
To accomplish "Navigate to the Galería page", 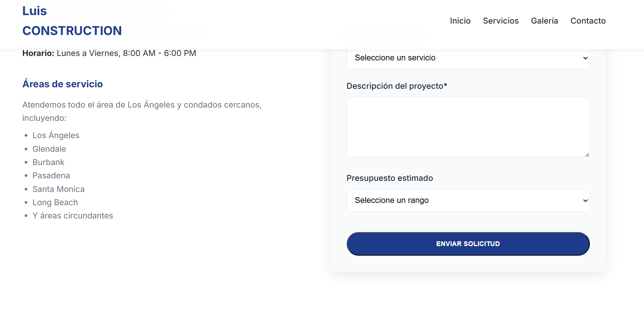I will 544,21.
